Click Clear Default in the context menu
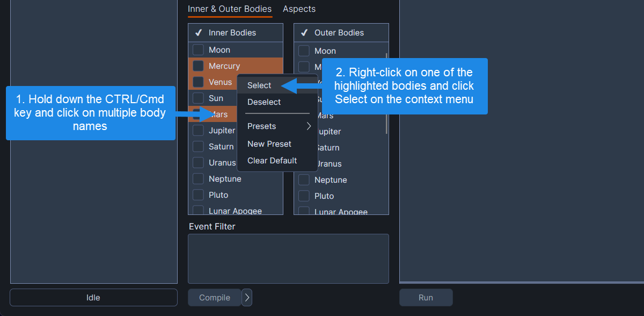This screenshot has width=644, height=316. (272, 160)
